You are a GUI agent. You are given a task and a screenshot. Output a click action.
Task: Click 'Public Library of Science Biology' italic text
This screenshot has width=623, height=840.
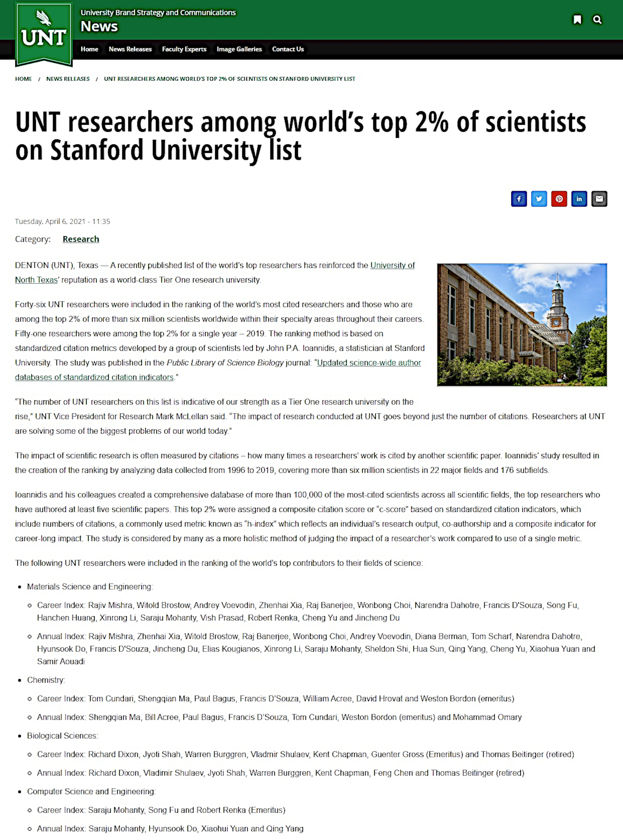[225, 362]
